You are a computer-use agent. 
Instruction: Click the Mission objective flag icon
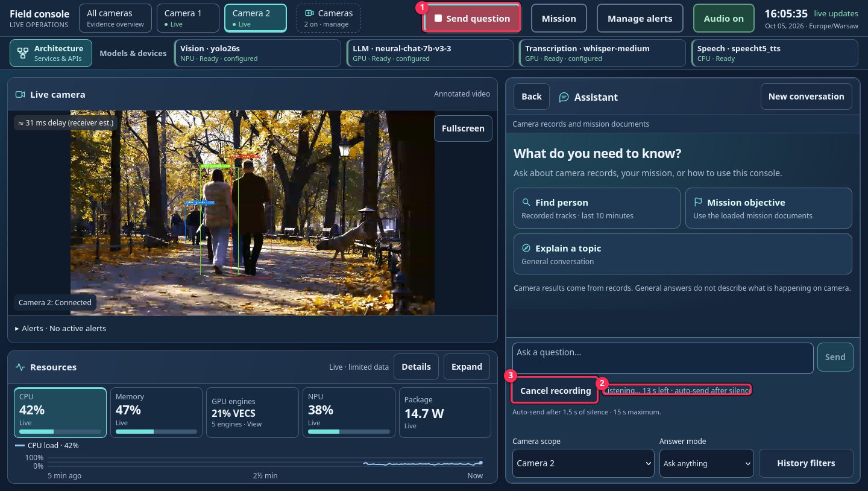point(698,203)
